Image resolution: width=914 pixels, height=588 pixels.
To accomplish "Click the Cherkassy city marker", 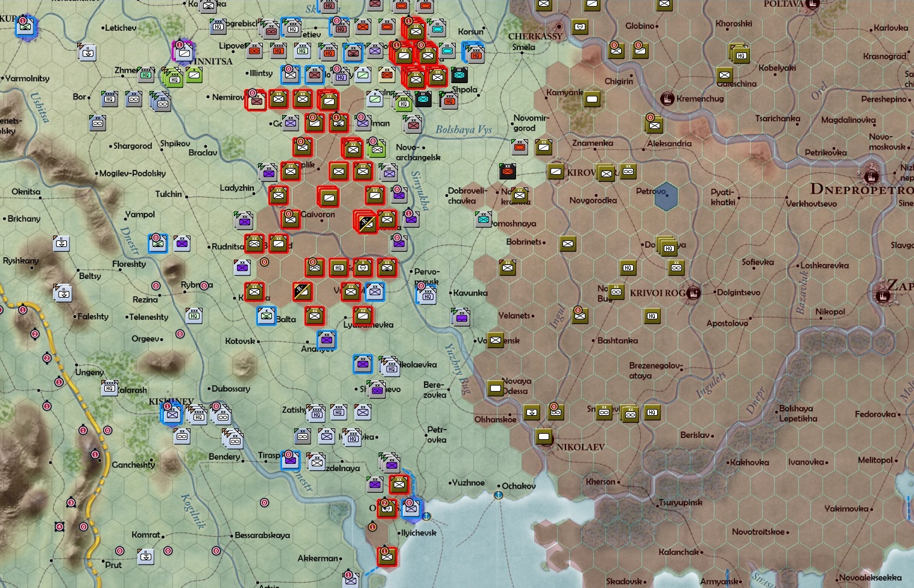I will (559, 27).
